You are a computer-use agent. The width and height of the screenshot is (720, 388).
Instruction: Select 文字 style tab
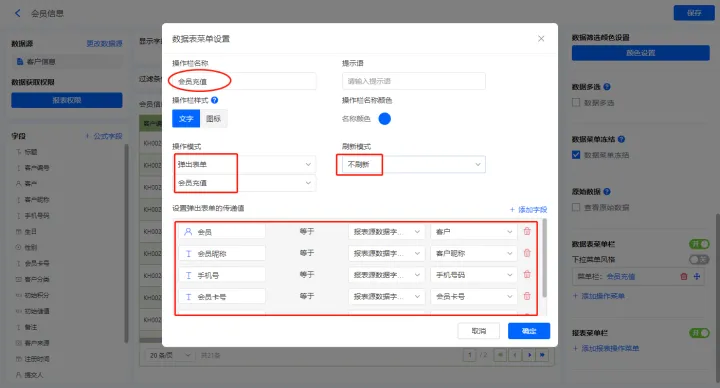tap(186, 118)
